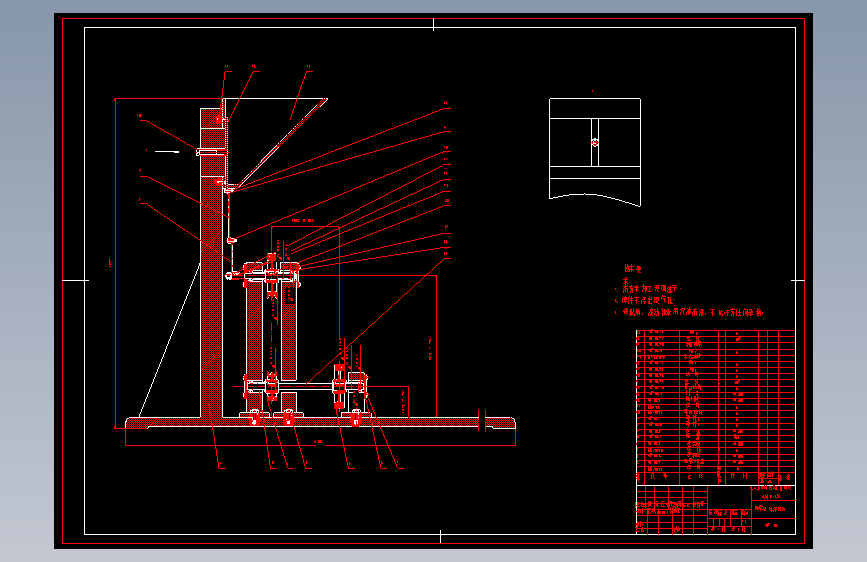Click the parts list table in the drawing
This screenshot has height=562, width=867.
[715, 408]
